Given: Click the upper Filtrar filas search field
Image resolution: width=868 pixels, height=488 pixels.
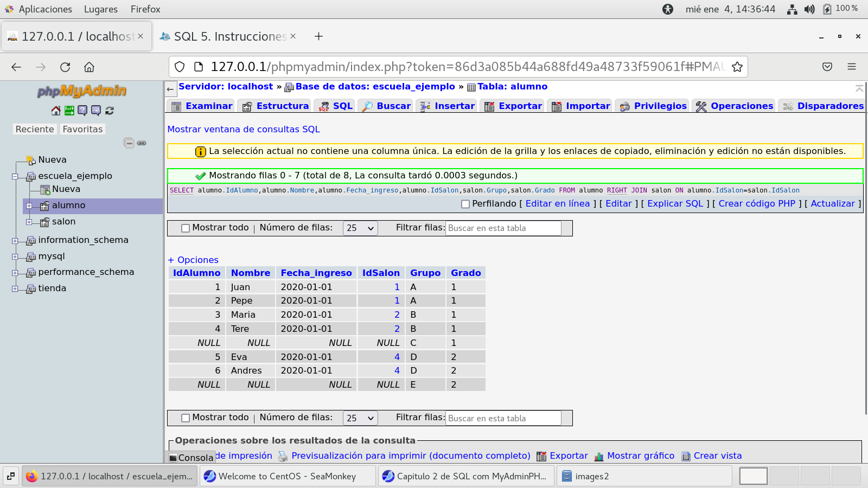Looking at the screenshot, I should [503, 228].
